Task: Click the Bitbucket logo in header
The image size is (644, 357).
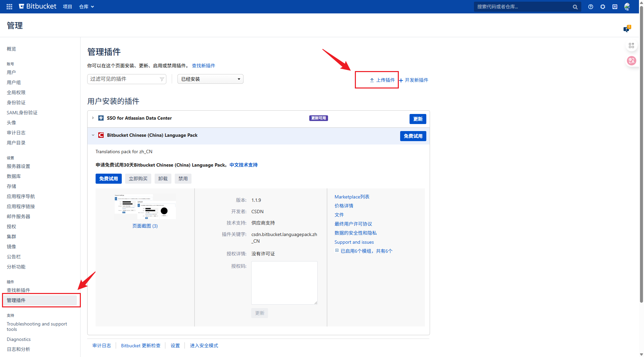Action: tap(38, 6)
